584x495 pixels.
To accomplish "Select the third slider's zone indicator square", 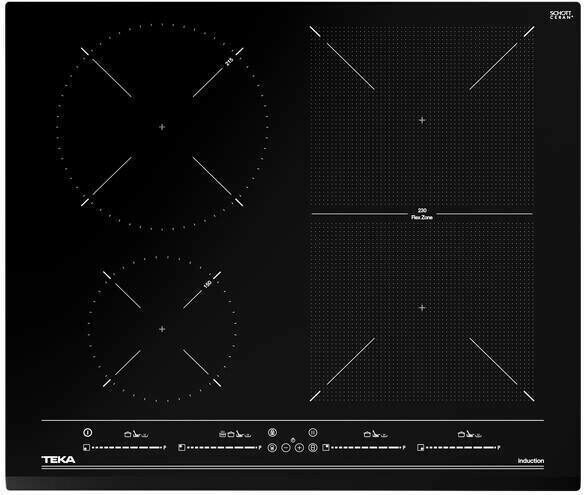I will point(326,447).
